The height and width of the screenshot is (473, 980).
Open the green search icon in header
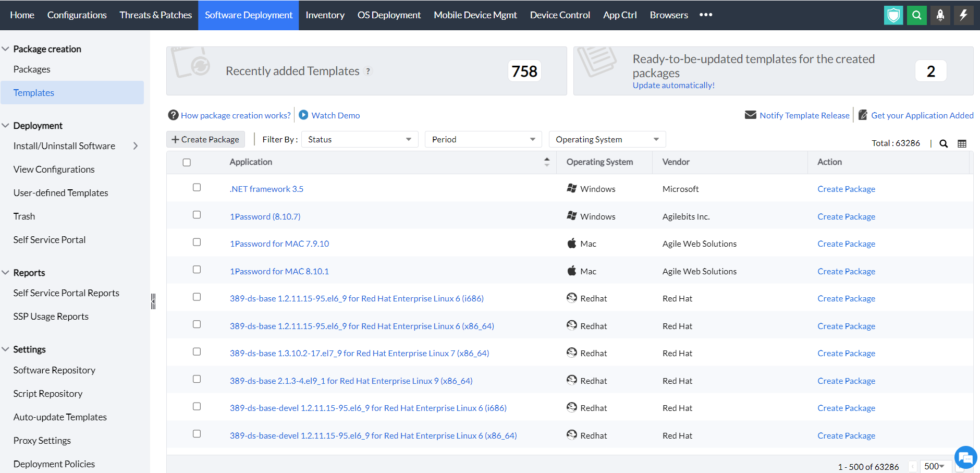[x=917, y=15]
